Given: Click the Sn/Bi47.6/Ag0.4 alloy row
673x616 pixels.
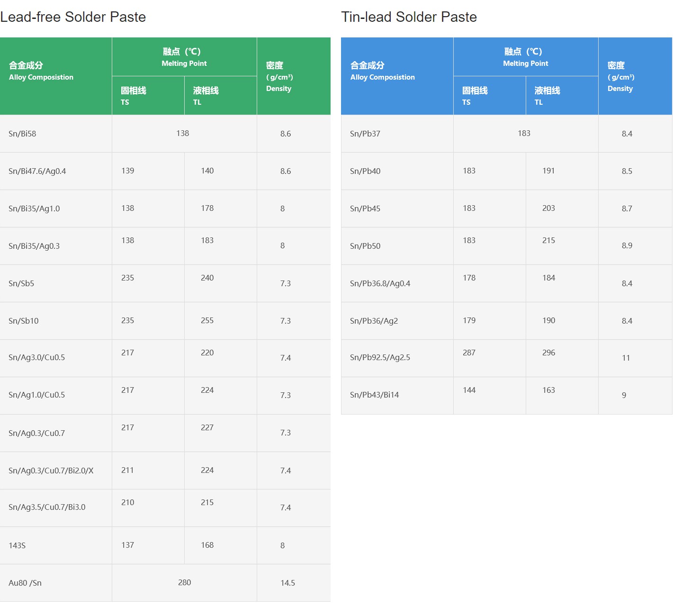Looking at the screenshot, I should [37, 171].
